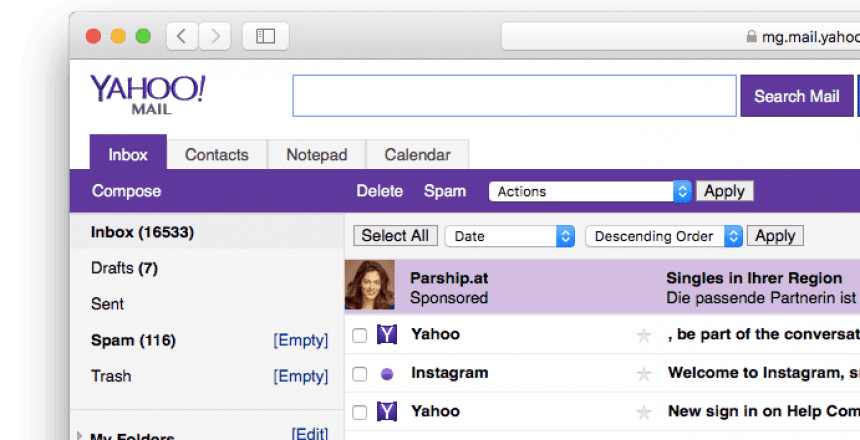
Task: Click Yahoo icon beside New sign in email
Action: pyautogui.click(x=387, y=411)
